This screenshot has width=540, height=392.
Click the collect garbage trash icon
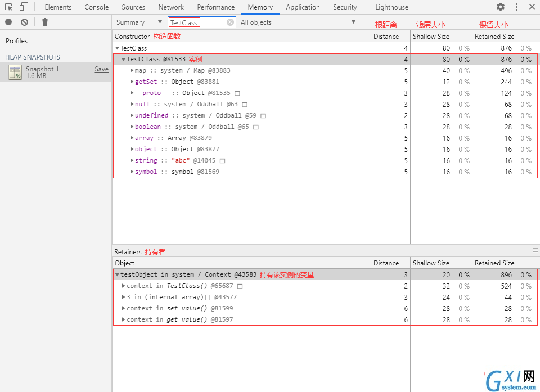(45, 22)
